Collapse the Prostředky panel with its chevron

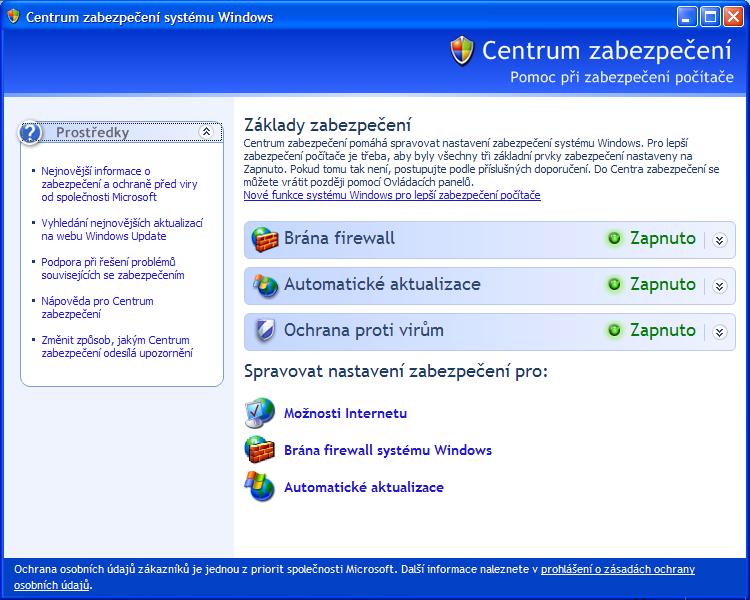[x=206, y=132]
